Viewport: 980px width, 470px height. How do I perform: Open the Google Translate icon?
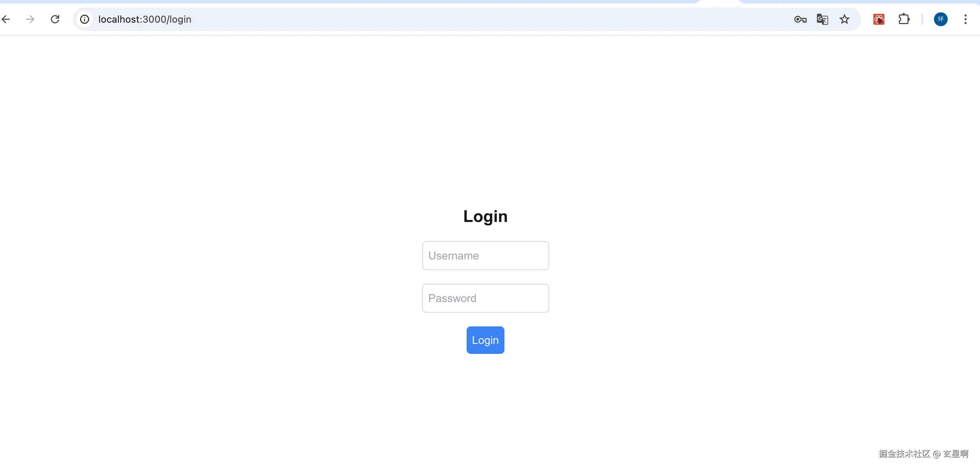coord(822,19)
